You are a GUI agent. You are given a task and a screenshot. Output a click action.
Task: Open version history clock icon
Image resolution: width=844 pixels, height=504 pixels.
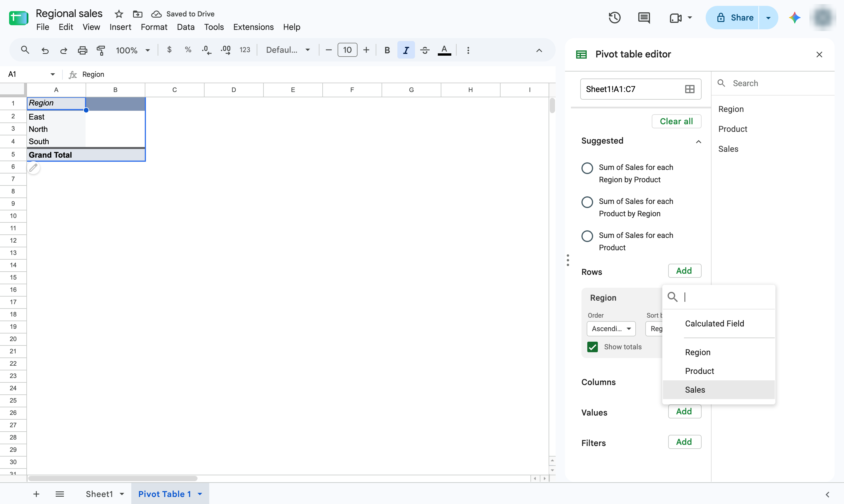click(615, 18)
